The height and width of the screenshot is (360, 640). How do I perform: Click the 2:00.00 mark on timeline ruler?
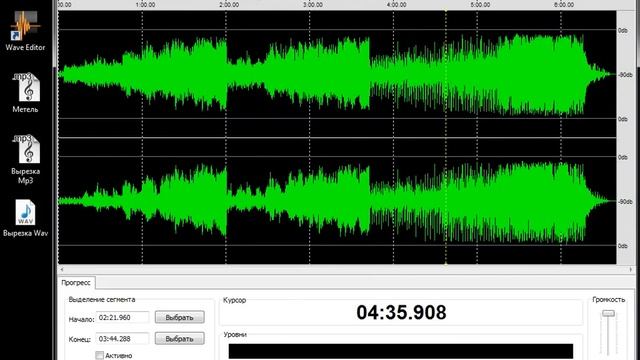(229, 5)
